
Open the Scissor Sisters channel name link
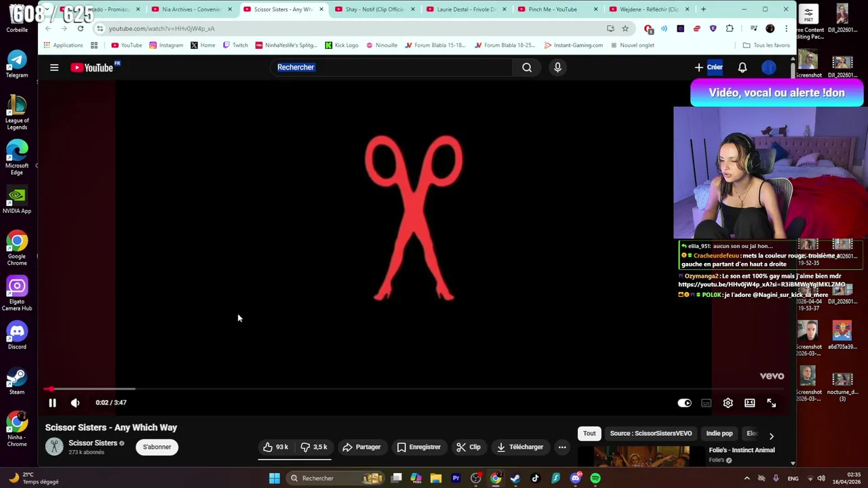tap(93, 443)
